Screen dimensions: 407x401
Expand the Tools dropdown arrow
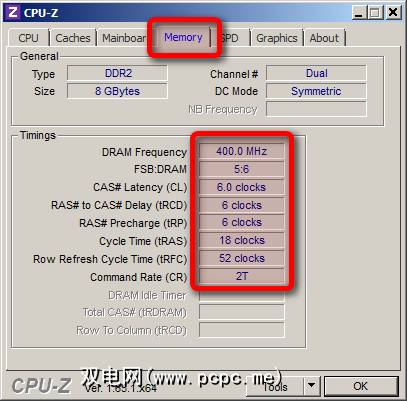(311, 386)
